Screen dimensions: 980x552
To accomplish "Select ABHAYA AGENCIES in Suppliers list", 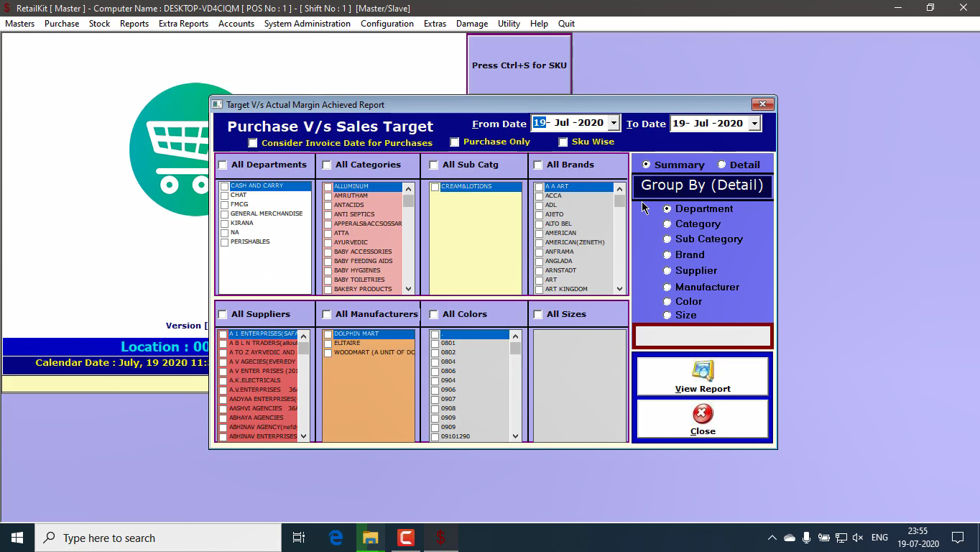I will [256, 418].
